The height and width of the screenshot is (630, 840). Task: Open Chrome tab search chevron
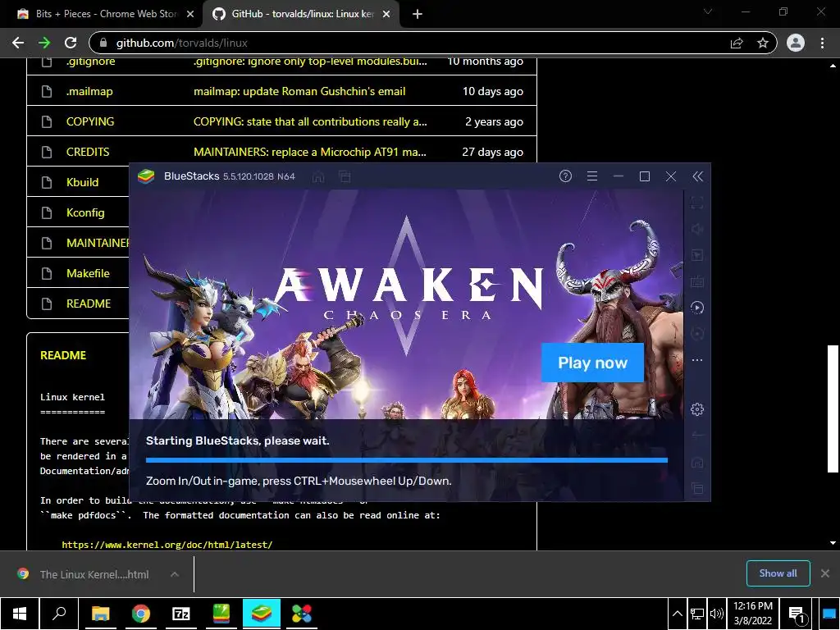[x=708, y=11]
